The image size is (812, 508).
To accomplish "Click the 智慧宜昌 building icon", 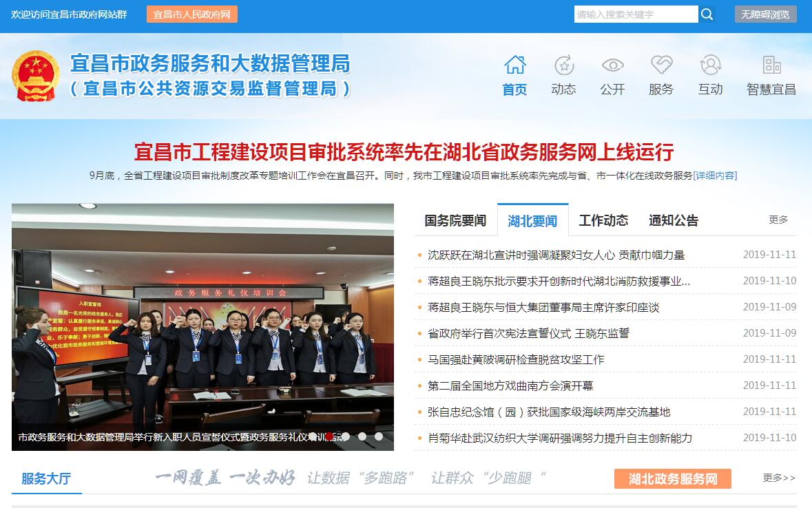I will coord(771,65).
